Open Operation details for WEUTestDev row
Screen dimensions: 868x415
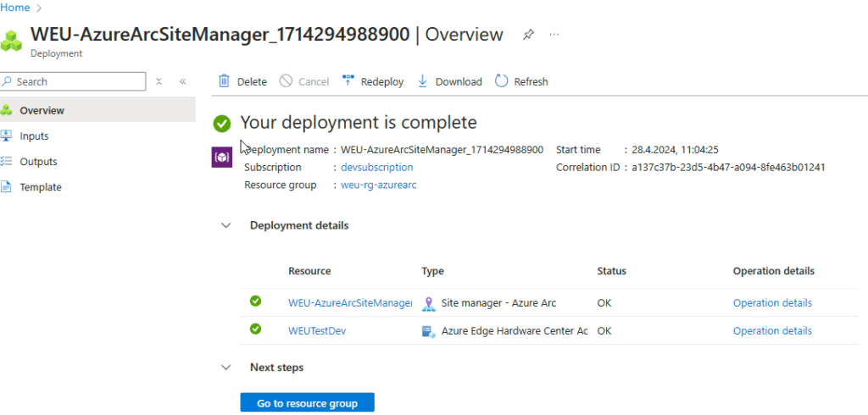772,331
